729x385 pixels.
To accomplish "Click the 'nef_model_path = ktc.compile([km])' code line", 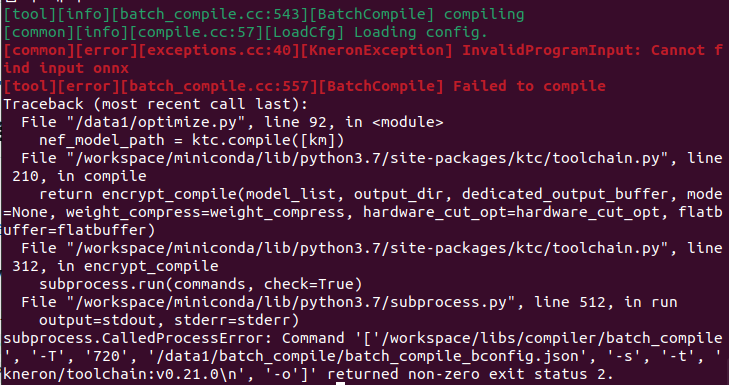I will click(192, 140).
